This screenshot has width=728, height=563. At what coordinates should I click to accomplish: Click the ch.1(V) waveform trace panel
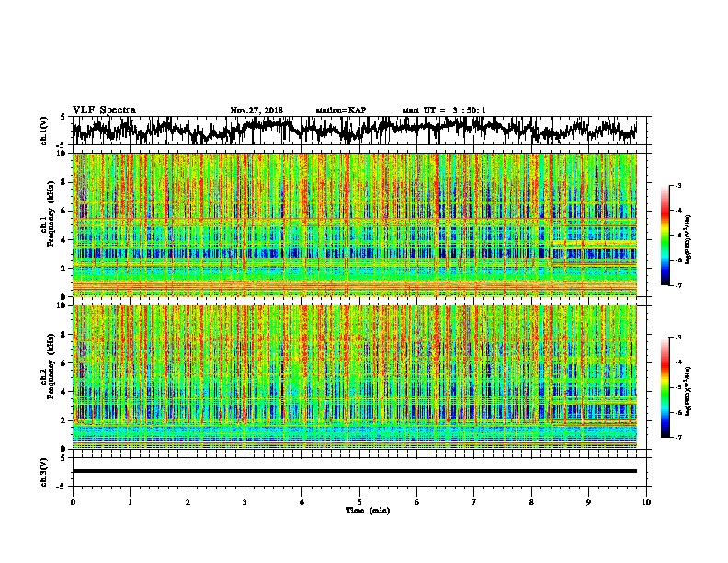[359, 131]
